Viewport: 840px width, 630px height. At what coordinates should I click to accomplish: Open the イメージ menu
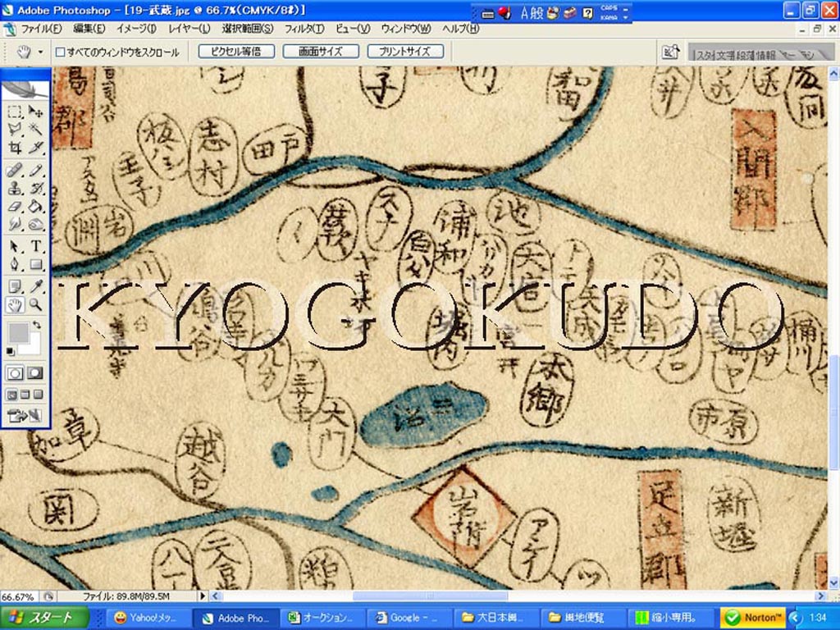[136, 29]
